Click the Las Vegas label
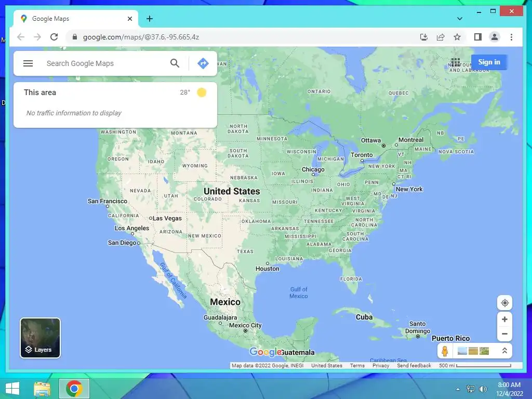Screen dimensions: 532x399 pos(167,218)
